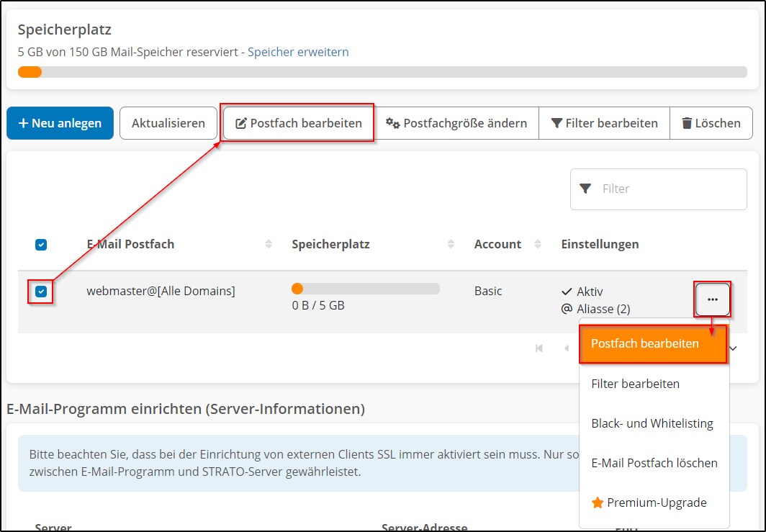Click the trash icon on the Löschen button
Screen dimensions: 766x532
(688, 122)
